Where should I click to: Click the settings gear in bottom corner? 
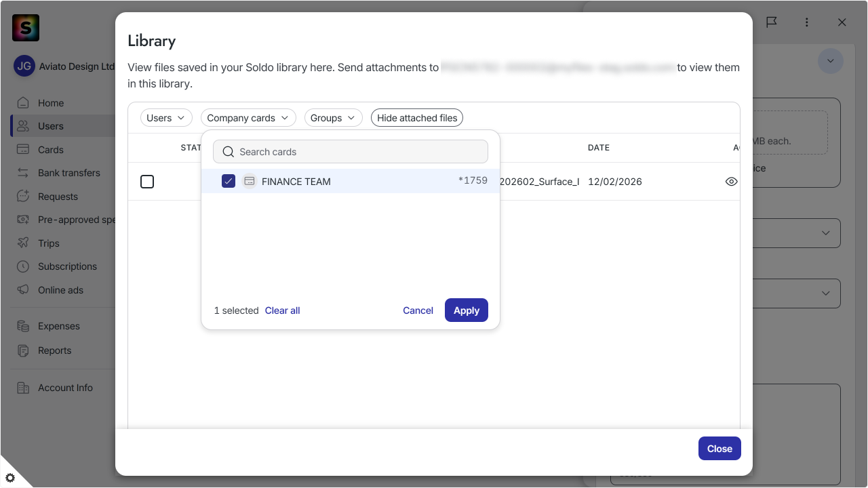10,477
